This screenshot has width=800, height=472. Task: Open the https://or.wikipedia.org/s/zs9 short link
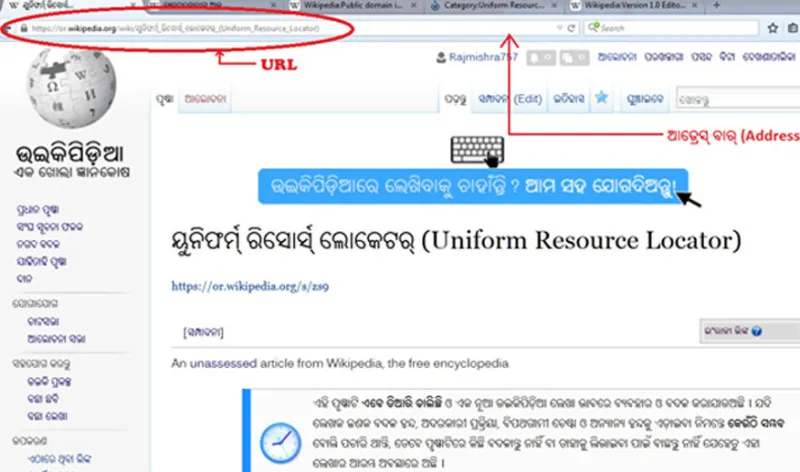(250, 286)
